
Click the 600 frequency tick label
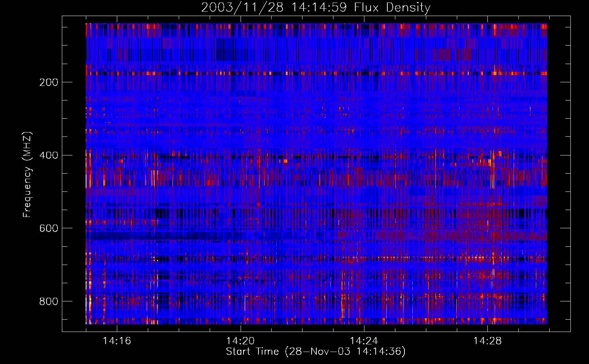[x=49, y=228]
